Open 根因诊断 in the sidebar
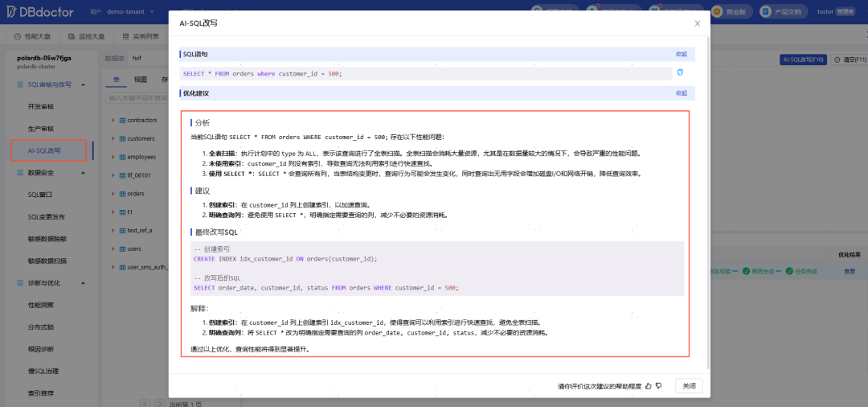 (x=41, y=349)
